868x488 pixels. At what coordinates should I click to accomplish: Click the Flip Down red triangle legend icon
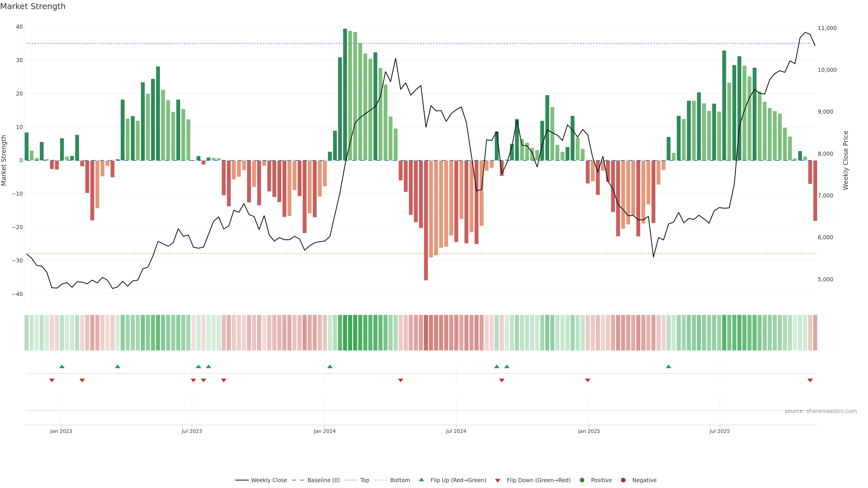point(498,481)
